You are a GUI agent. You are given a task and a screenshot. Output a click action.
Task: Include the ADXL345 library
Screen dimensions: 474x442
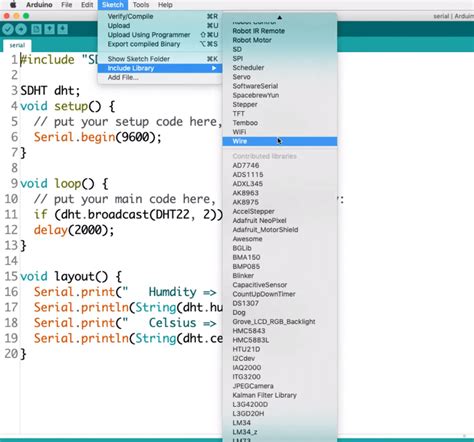tap(280, 184)
